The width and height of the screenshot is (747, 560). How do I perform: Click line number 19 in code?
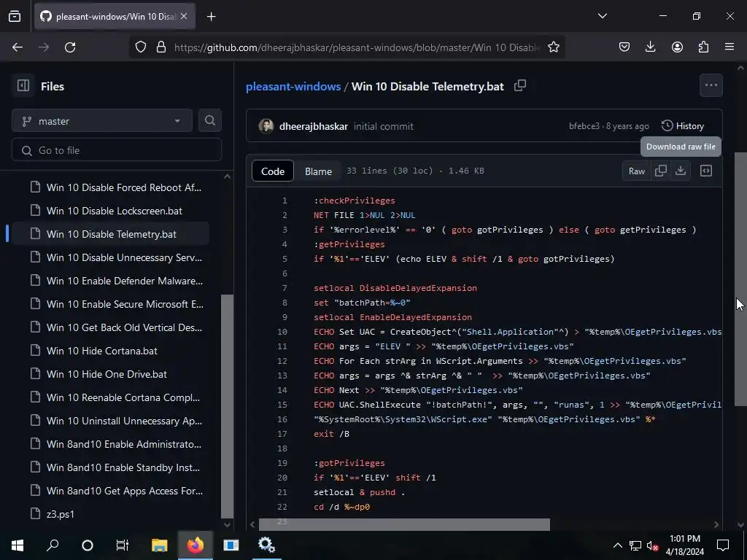pyautogui.click(x=282, y=463)
